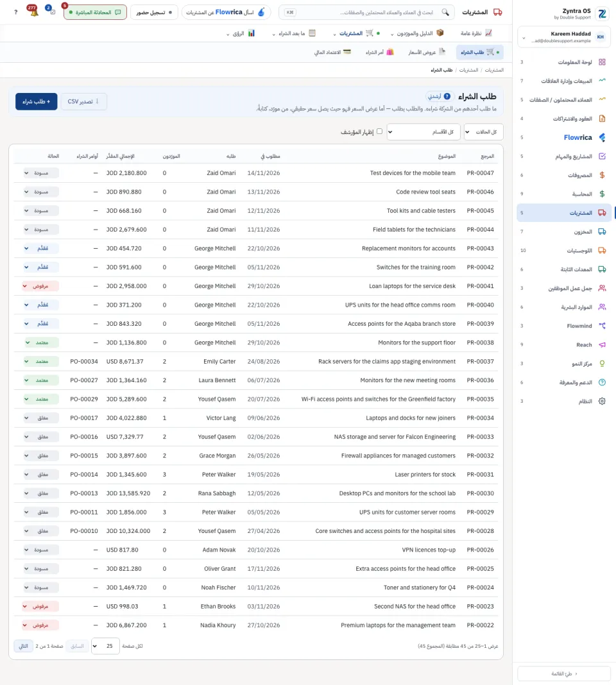Click the + طلب شراء button

37,101
